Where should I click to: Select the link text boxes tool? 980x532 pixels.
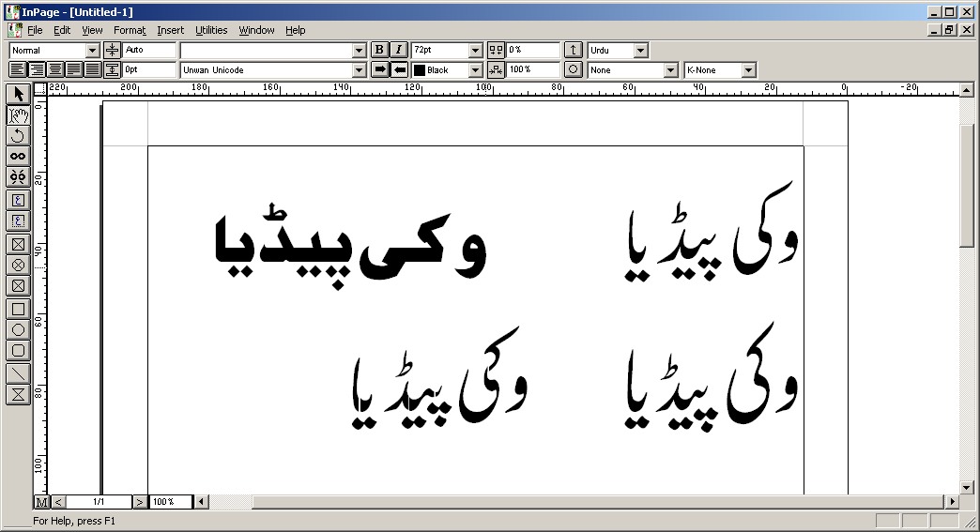[18, 156]
